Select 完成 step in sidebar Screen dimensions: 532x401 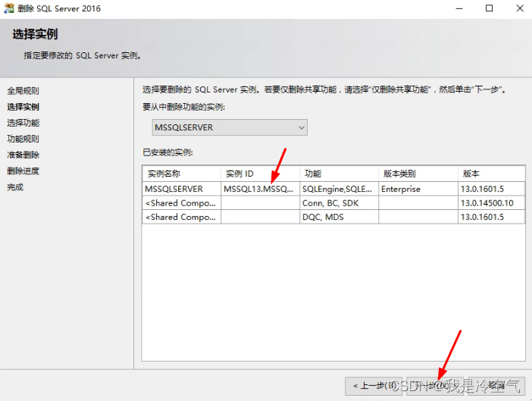point(15,187)
